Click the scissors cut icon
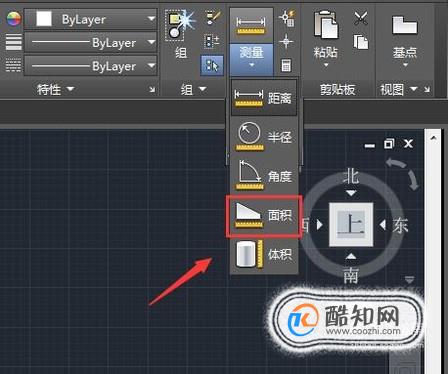 coord(361,18)
